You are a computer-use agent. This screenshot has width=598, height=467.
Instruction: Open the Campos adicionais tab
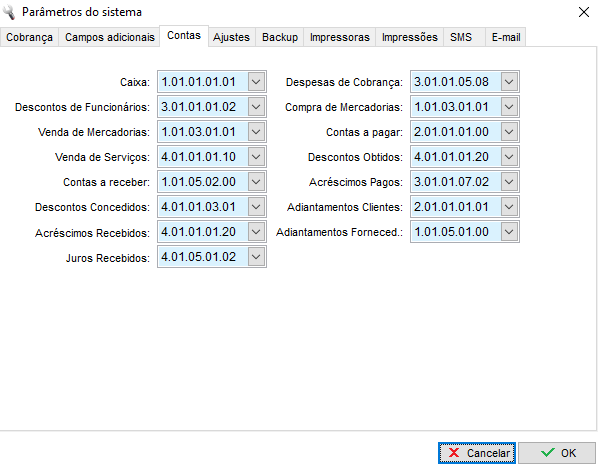pyautogui.click(x=109, y=37)
